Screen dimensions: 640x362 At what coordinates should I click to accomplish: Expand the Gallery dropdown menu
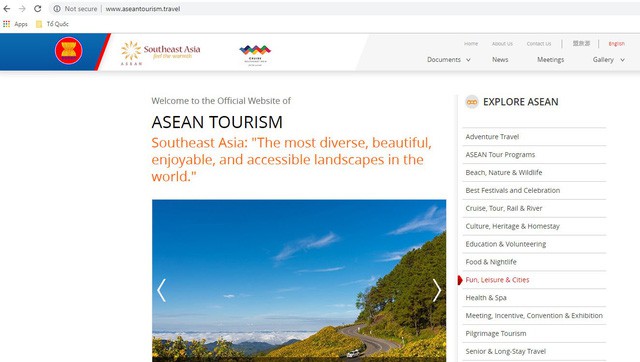click(x=609, y=60)
